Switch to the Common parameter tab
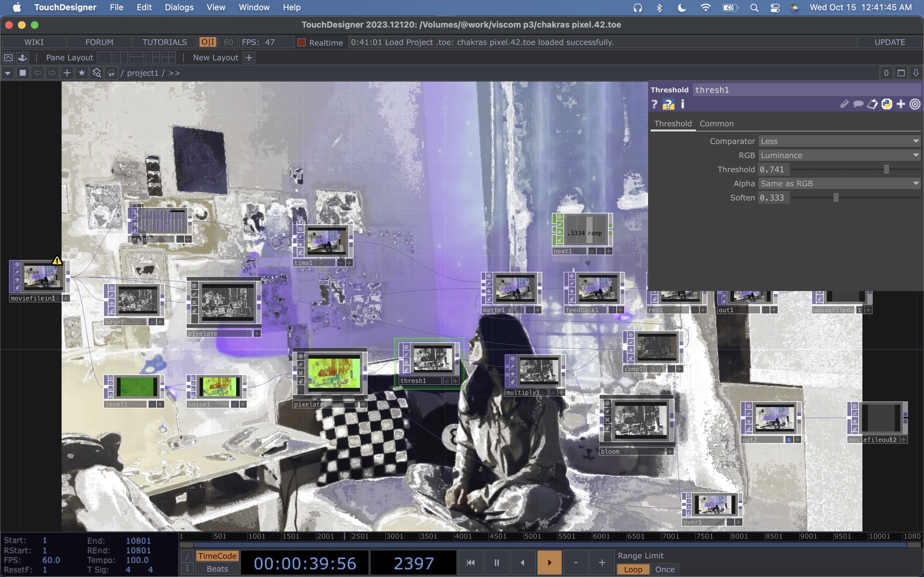 click(x=716, y=124)
